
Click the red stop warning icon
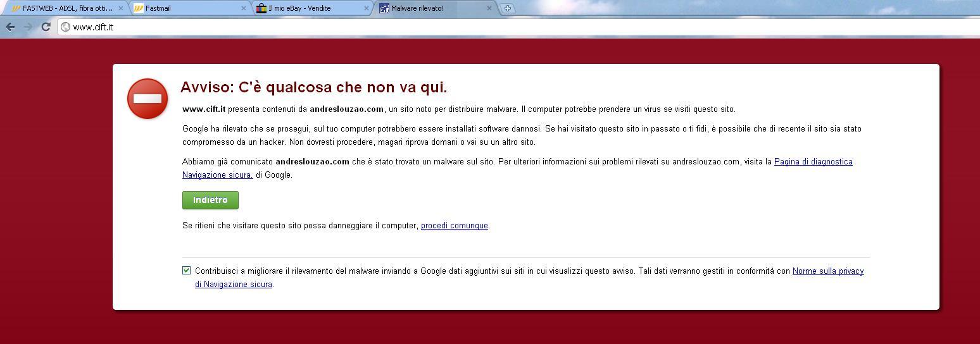click(148, 99)
